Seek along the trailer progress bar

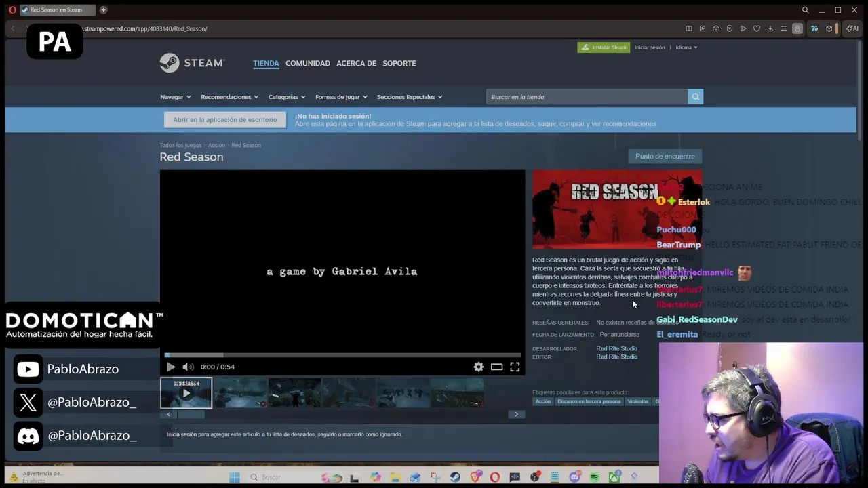(342, 354)
